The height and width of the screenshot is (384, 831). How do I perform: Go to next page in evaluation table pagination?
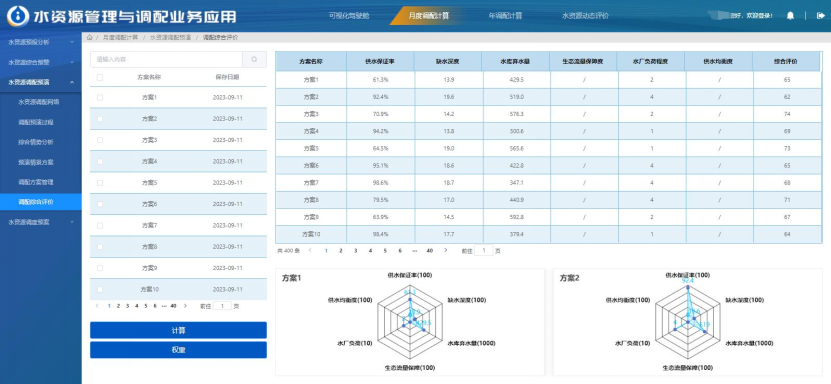[x=446, y=251]
